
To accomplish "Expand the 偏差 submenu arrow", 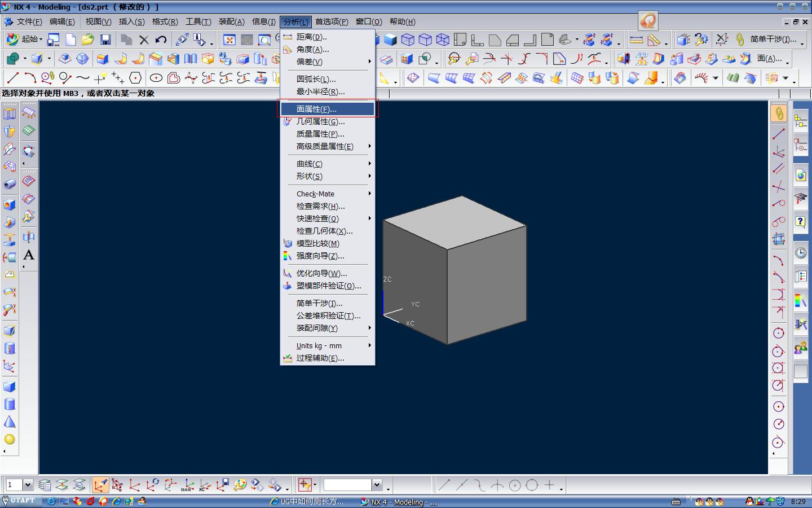I will click(x=370, y=62).
